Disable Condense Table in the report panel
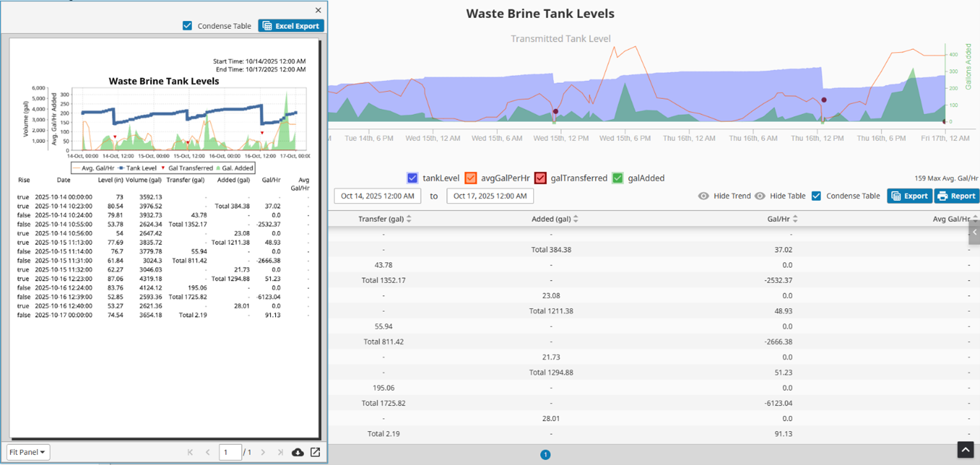The width and height of the screenshot is (980, 465). click(x=187, y=26)
